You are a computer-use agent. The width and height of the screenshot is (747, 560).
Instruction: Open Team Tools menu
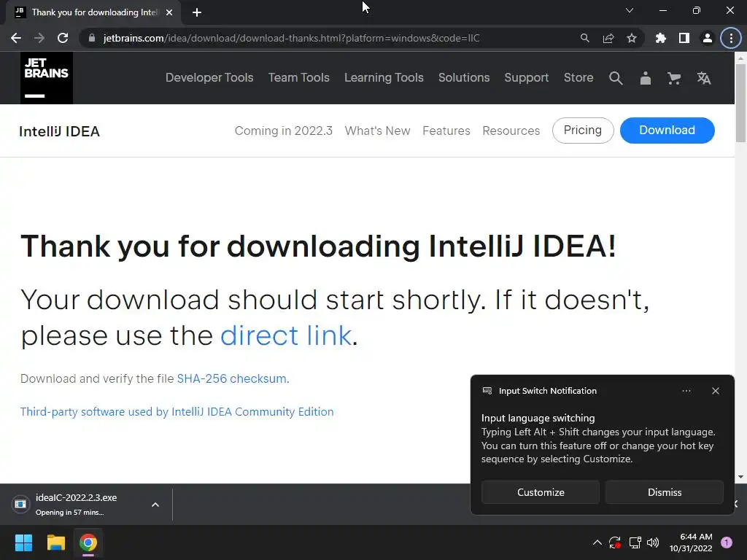click(298, 77)
